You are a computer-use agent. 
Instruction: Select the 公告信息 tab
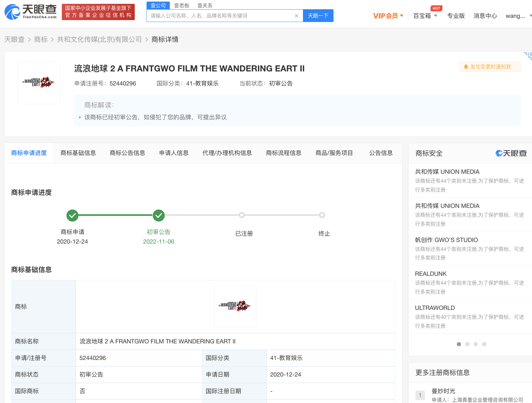(381, 153)
